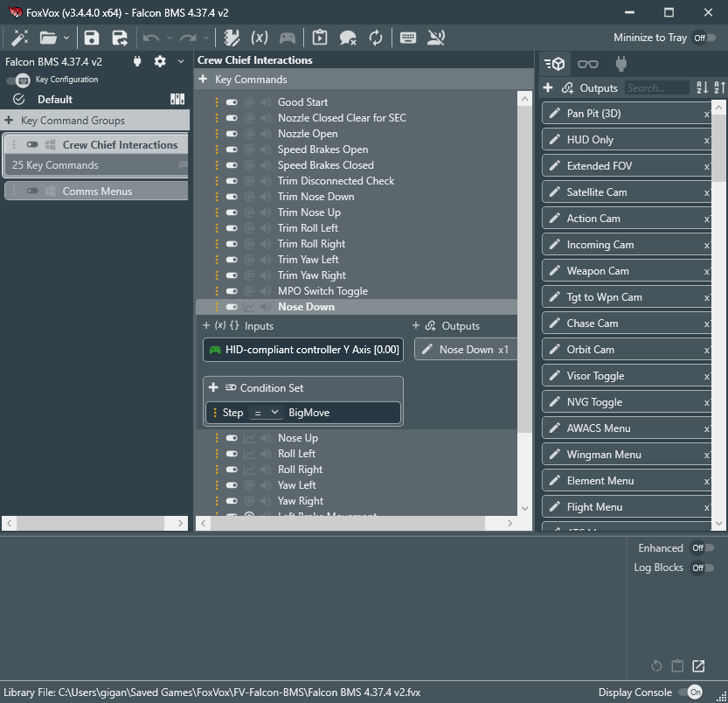The height and width of the screenshot is (703, 728).
Task: Toggle Crew Chief Interactions group switch
Action: tap(32, 144)
